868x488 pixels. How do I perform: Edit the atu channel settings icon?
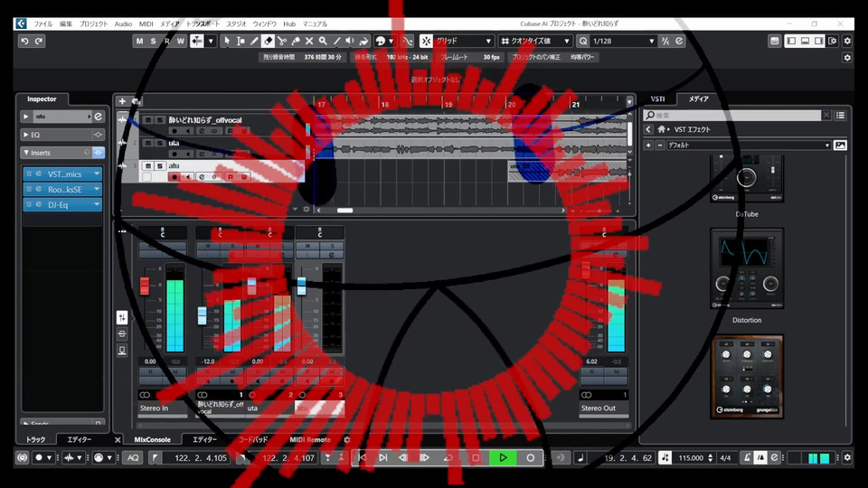[98, 117]
